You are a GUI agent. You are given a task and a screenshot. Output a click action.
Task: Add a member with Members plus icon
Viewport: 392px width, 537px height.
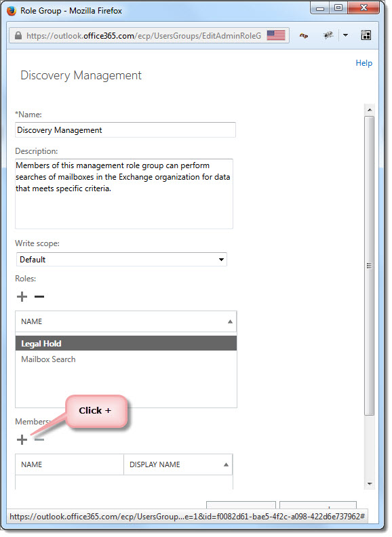22,439
